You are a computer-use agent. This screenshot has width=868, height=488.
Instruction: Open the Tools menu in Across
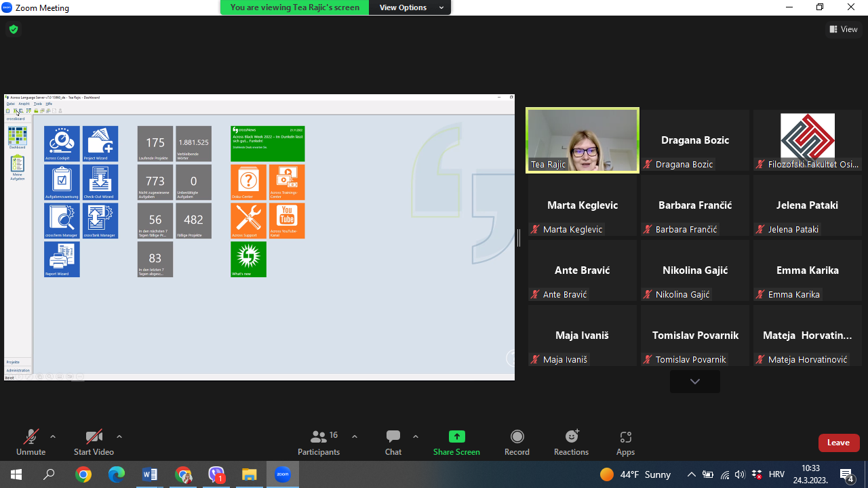pyautogui.click(x=38, y=104)
